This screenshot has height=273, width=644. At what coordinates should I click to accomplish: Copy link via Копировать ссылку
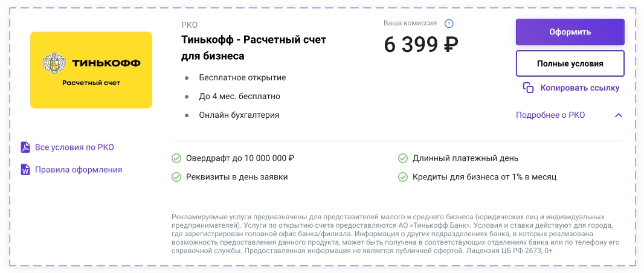[x=579, y=88]
